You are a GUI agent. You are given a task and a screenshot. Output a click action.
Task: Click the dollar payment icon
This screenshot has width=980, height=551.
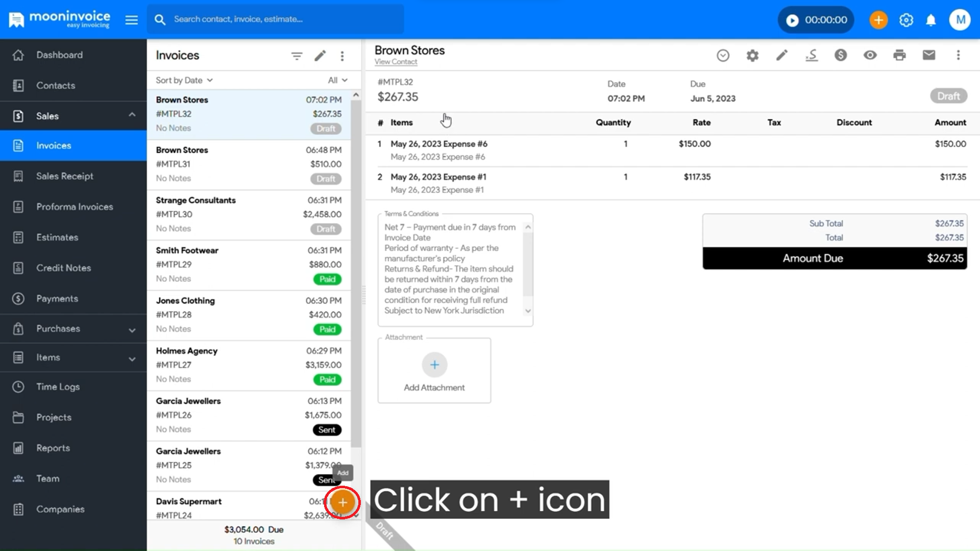pyautogui.click(x=841, y=55)
